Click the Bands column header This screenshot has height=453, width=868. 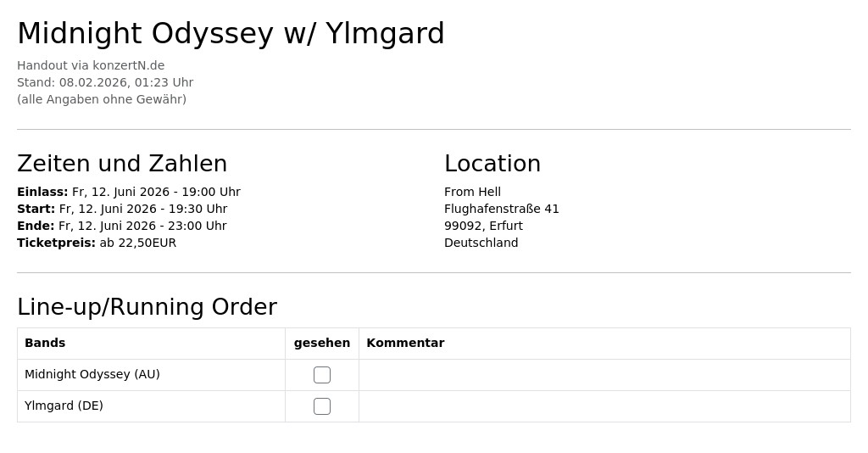(45, 343)
